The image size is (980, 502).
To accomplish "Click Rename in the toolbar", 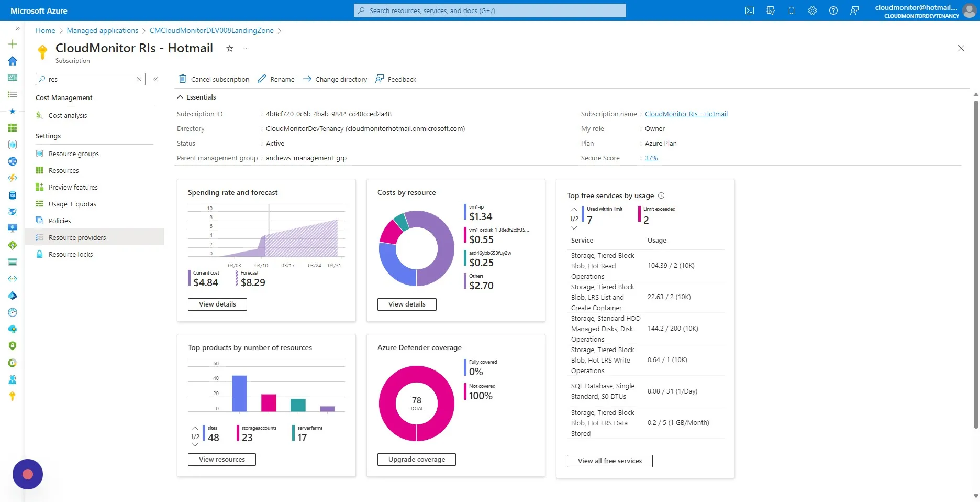I will (276, 79).
